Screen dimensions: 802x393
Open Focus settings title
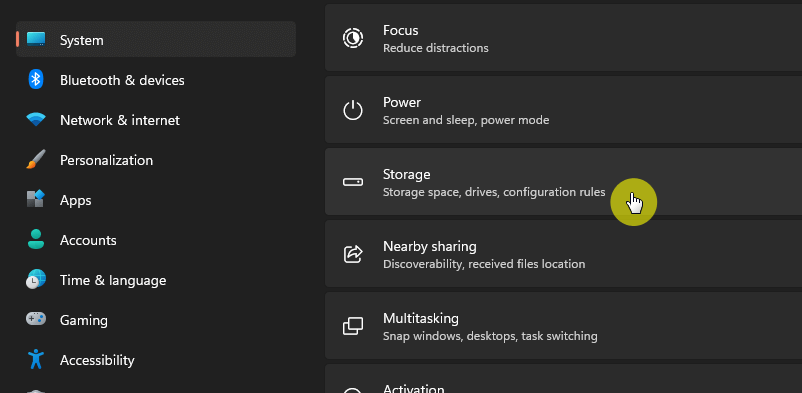(400, 30)
